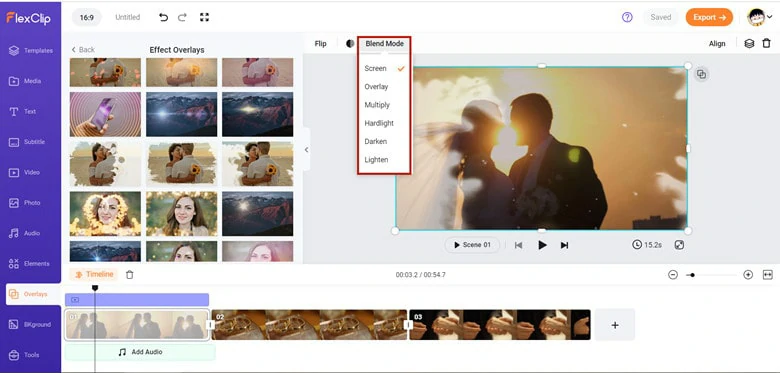Open the Elements sidebar section
The height and width of the screenshot is (373, 780).
30,264
